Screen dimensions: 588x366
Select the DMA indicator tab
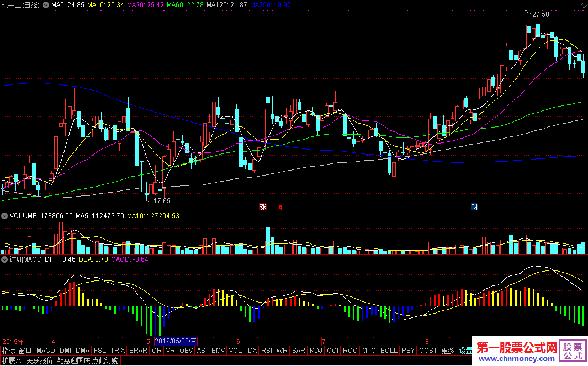click(x=82, y=351)
